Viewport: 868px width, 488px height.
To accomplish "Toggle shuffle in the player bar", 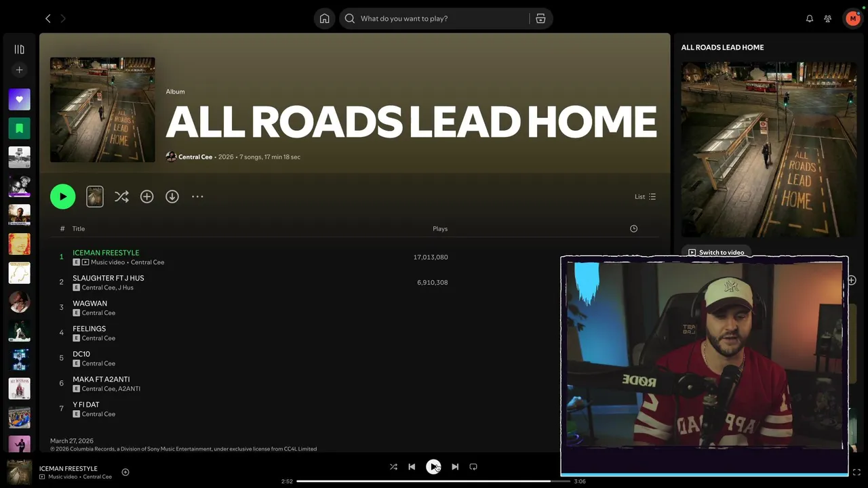I will [x=393, y=466].
